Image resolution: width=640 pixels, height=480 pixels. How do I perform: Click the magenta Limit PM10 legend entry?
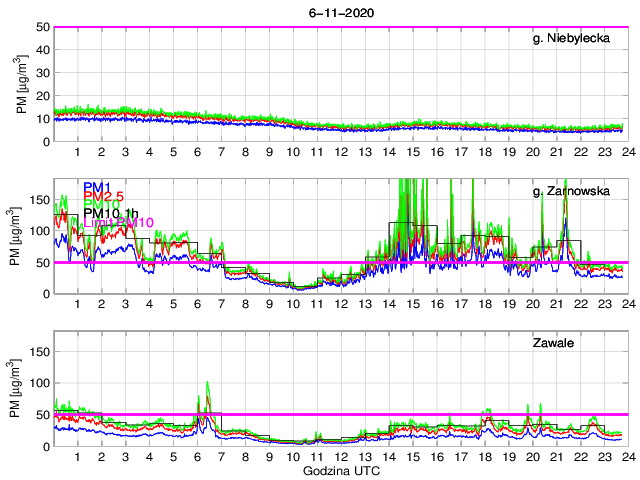[x=117, y=223]
